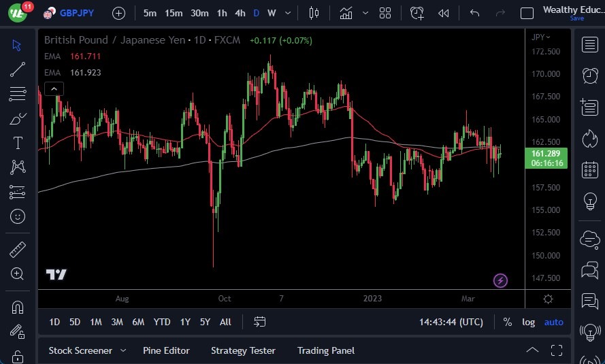The width and height of the screenshot is (605, 364).
Task: Open the alerts clock icon
Action: coord(589,76)
